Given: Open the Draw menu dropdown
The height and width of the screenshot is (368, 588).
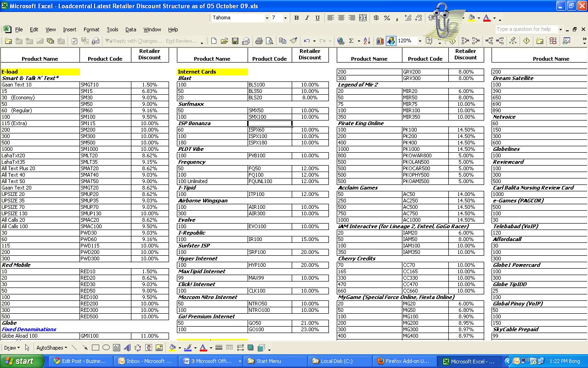Looking at the screenshot, I should pos(11,348).
